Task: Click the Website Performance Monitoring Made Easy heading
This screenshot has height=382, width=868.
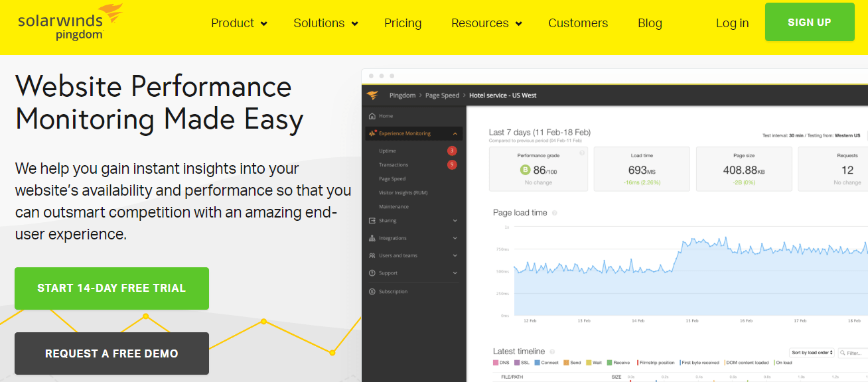Action: (x=159, y=103)
